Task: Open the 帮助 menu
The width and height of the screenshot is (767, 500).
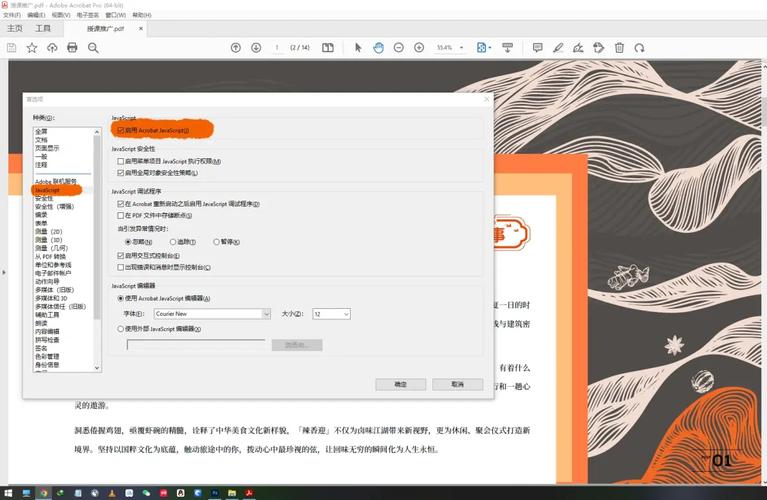Action: coord(142,15)
